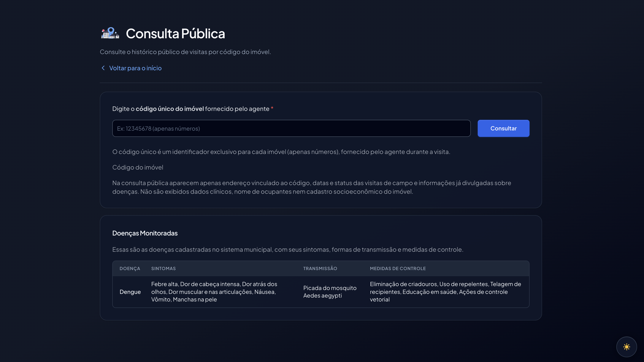Click the MEDIDAS DE CONTROLE header
The height and width of the screenshot is (362, 644).
(398, 268)
